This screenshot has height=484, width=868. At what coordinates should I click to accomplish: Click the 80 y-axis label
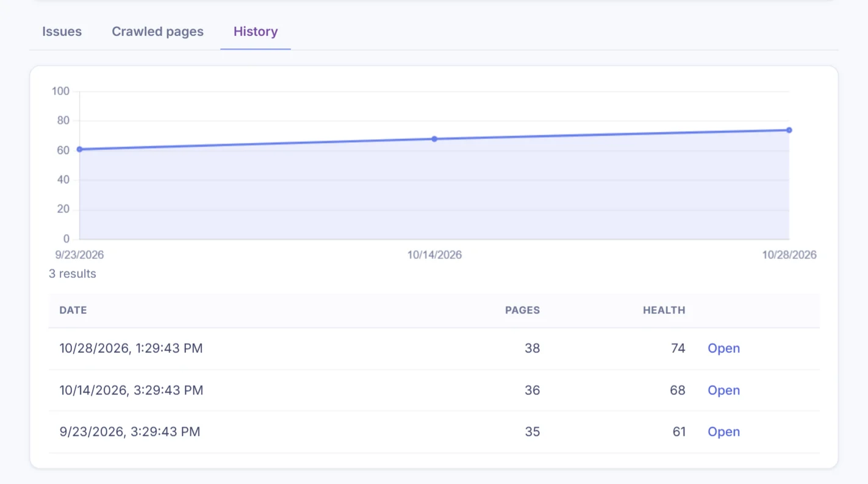coord(63,121)
